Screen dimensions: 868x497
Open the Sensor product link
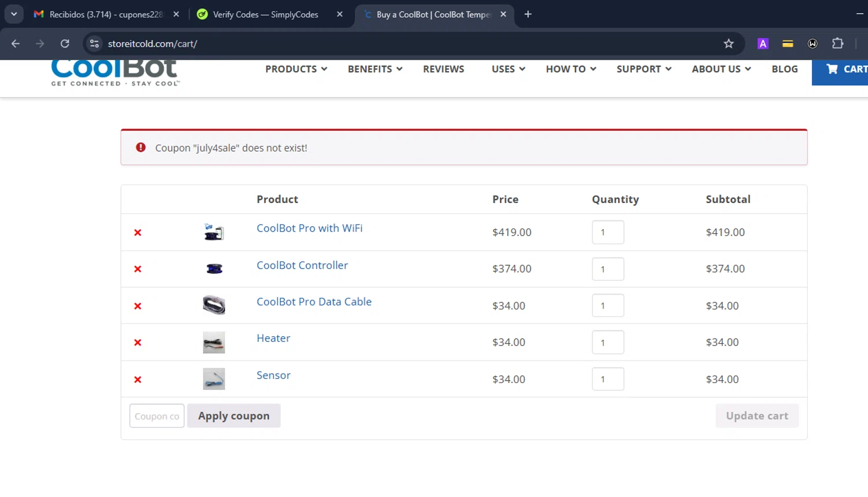[x=274, y=375]
